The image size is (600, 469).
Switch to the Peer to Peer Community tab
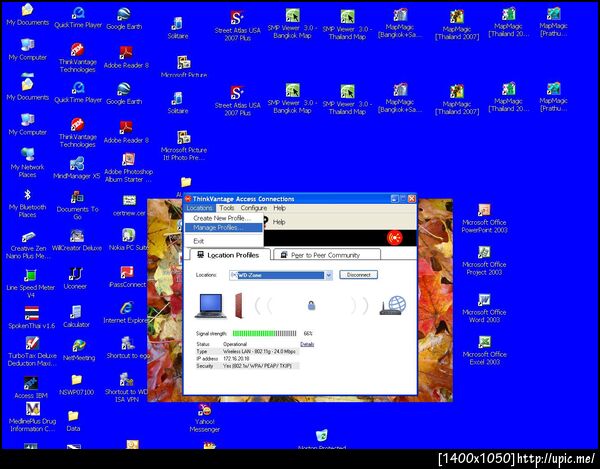326,255
